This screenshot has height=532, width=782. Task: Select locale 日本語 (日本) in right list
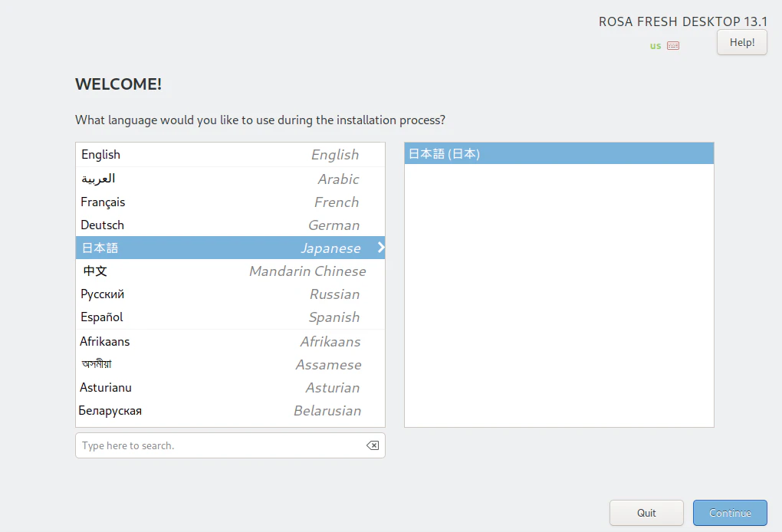tap(559, 153)
